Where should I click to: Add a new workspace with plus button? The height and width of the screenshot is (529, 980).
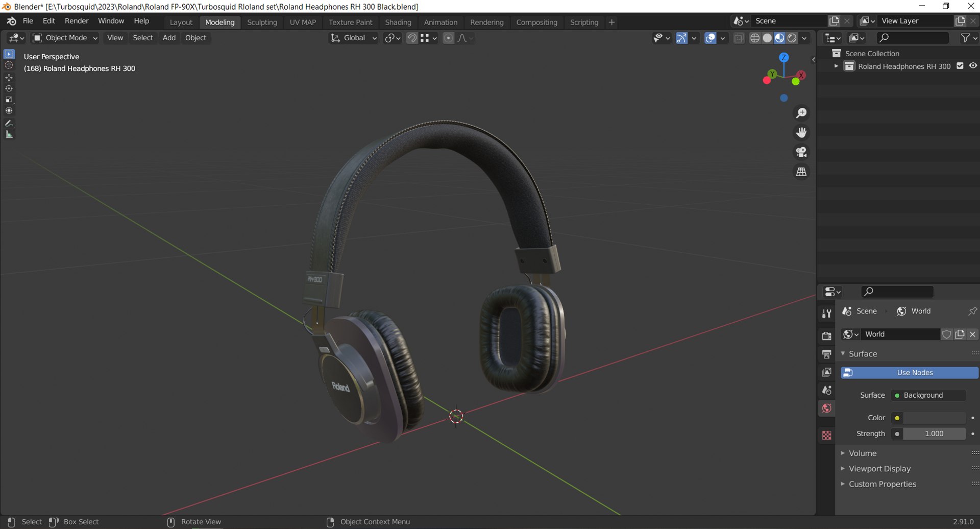point(611,22)
